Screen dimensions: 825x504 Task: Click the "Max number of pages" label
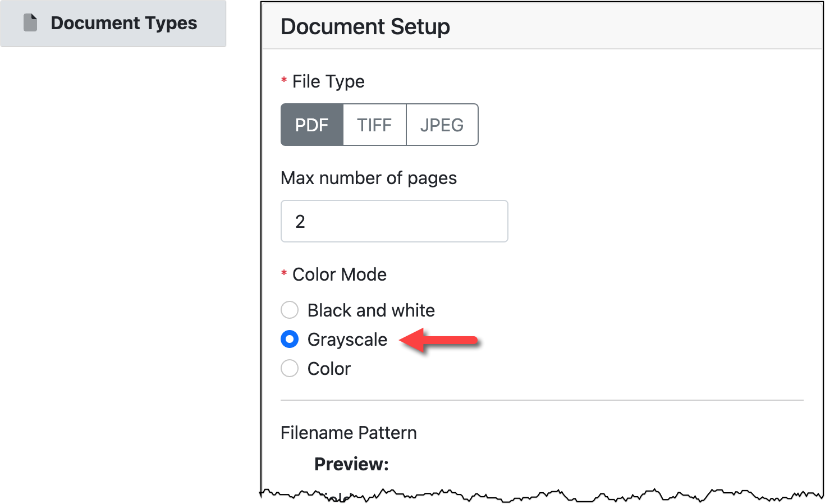tap(369, 178)
